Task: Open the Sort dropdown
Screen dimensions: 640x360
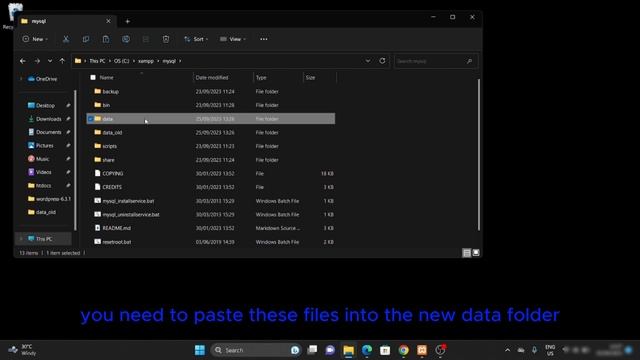Action: (196, 39)
